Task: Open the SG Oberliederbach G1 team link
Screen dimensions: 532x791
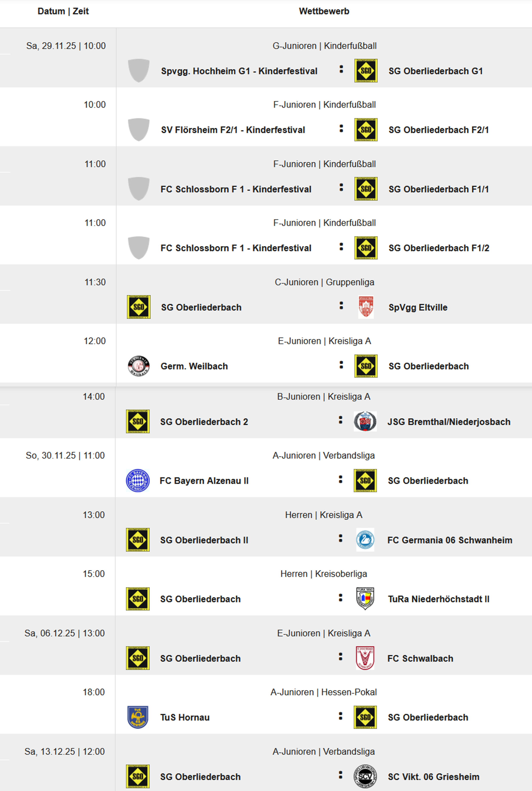Action: 435,71
